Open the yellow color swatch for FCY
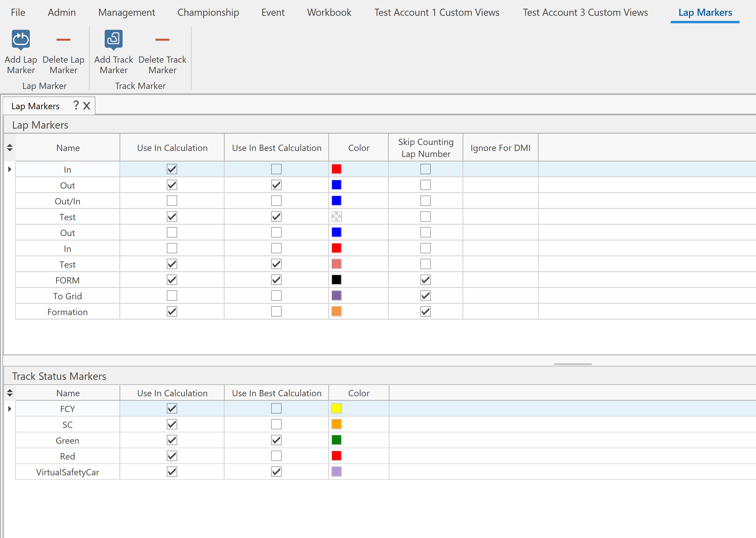Image resolution: width=756 pixels, height=538 pixels. (x=337, y=408)
